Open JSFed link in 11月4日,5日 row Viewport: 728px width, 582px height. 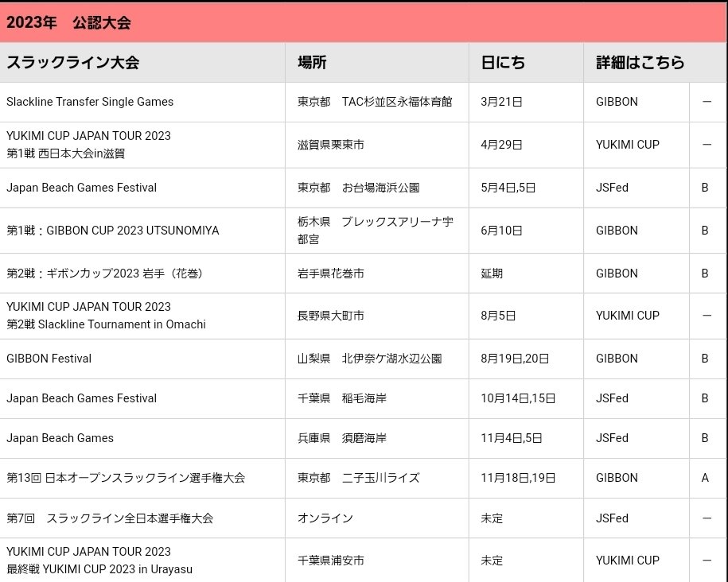pos(612,438)
